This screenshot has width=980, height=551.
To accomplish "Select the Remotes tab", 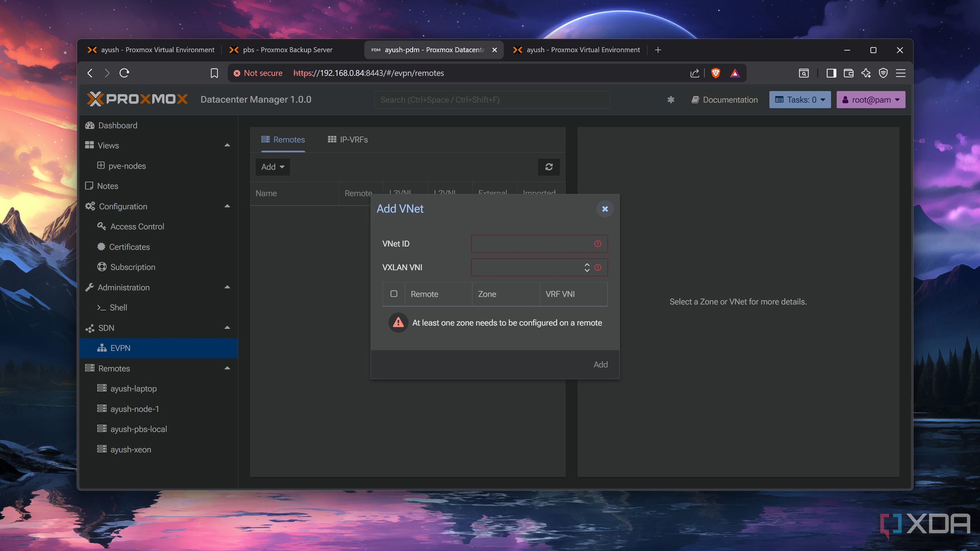I will click(283, 140).
